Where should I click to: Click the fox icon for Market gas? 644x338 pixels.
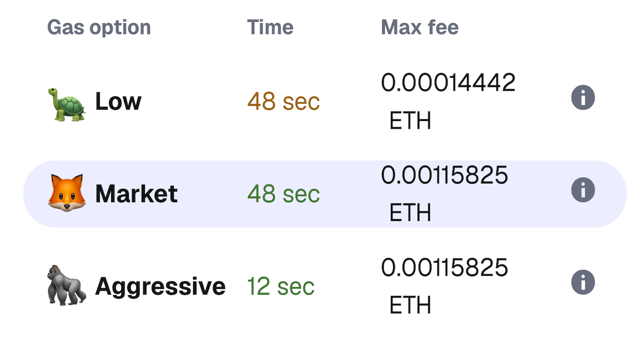pyautogui.click(x=67, y=193)
